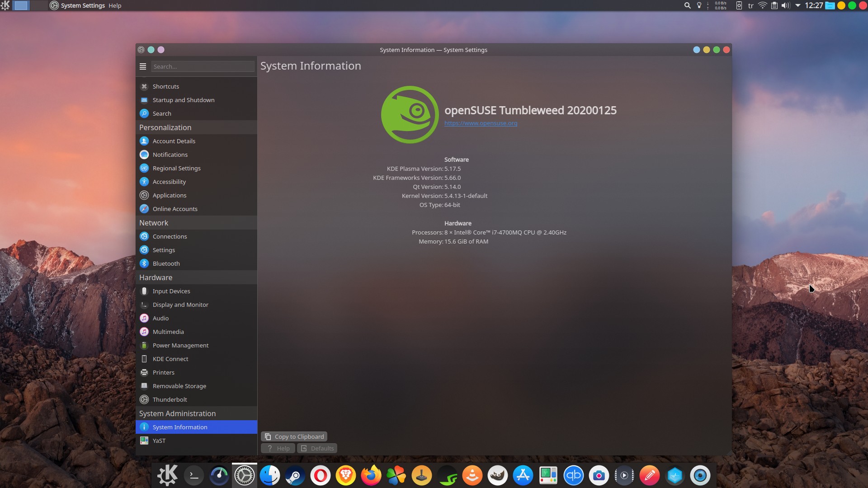The image size is (868, 488).
Task: Launch Steam from dock
Action: click(x=295, y=475)
